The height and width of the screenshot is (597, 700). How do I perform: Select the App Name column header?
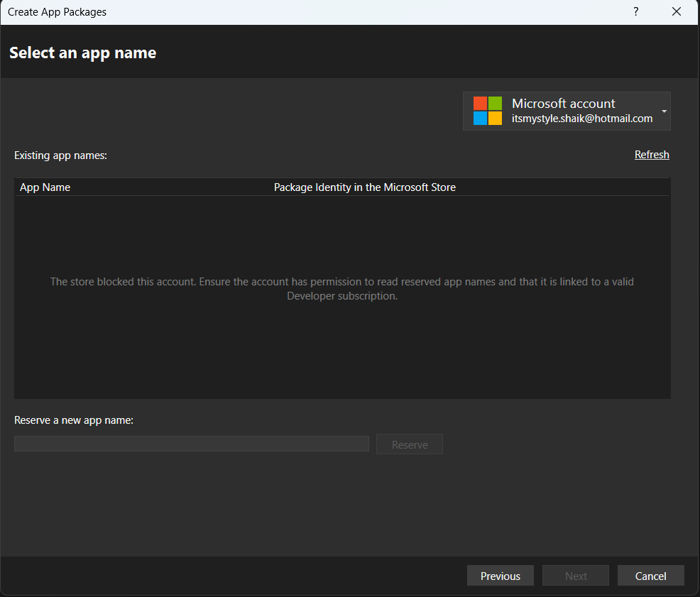point(45,187)
